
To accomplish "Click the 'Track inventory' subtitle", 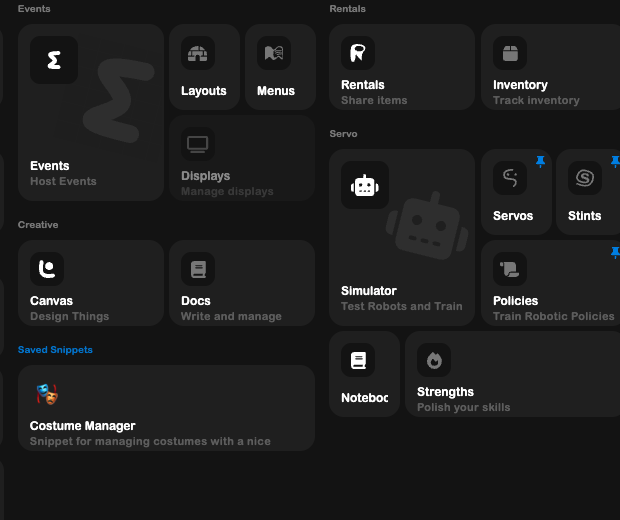I will coord(537,100).
